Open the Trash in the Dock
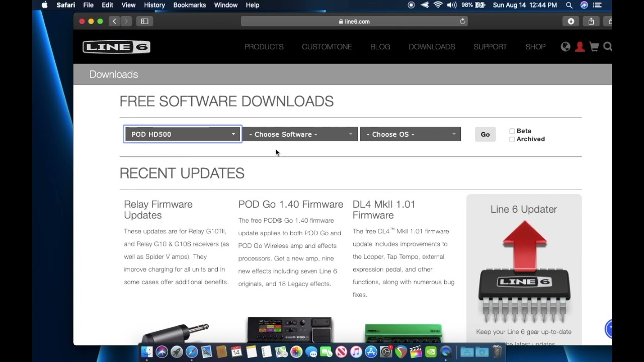This screenshot has width=644, height=362. pyautogui.click(x=497, y=351)
